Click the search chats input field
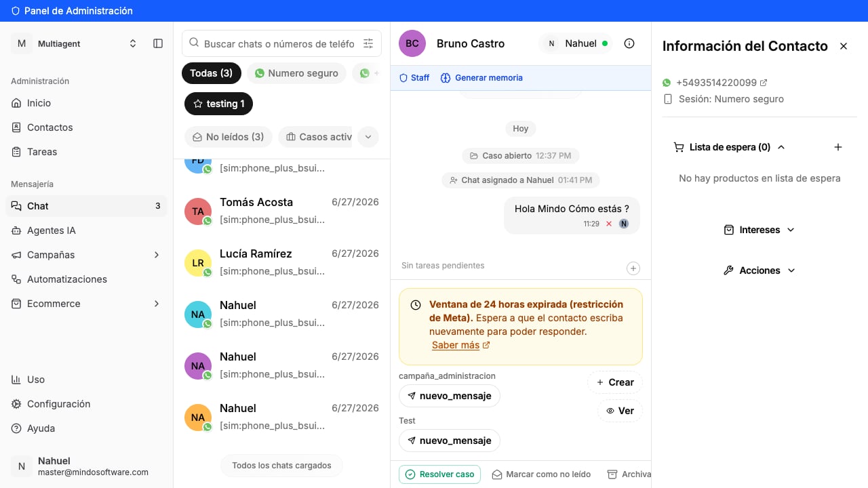This screenshot has height=488, width=868. (x=279, y=43)
